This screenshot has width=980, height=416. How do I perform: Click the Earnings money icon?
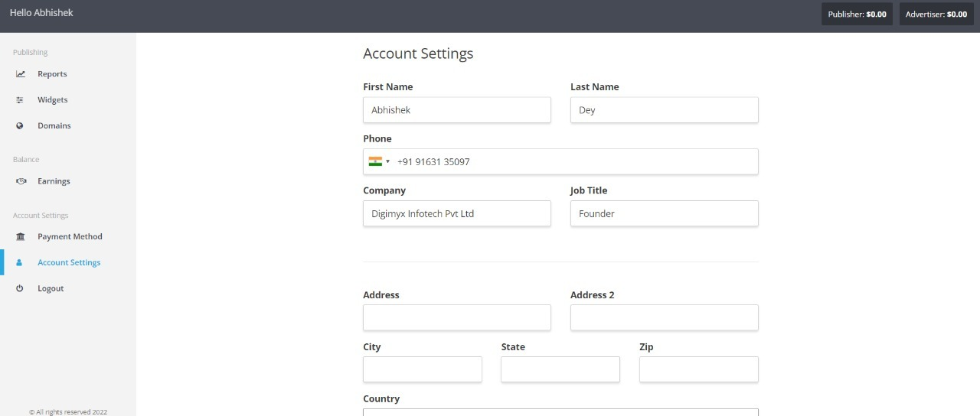point(21,181)
